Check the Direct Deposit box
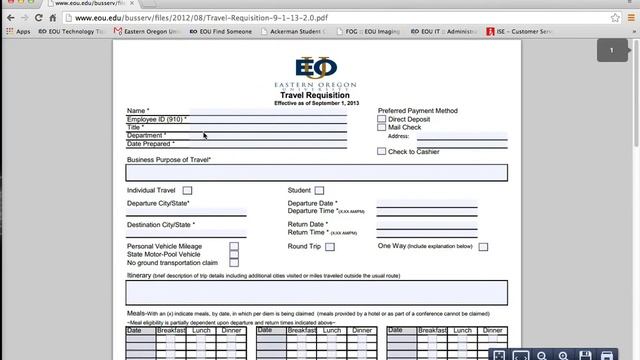The image size is (640, 360). point(381,119)
